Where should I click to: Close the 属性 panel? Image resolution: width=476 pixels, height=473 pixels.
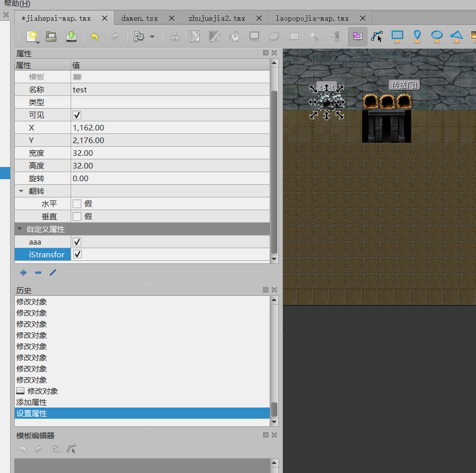pyautogui.click(x=274, y=53)
